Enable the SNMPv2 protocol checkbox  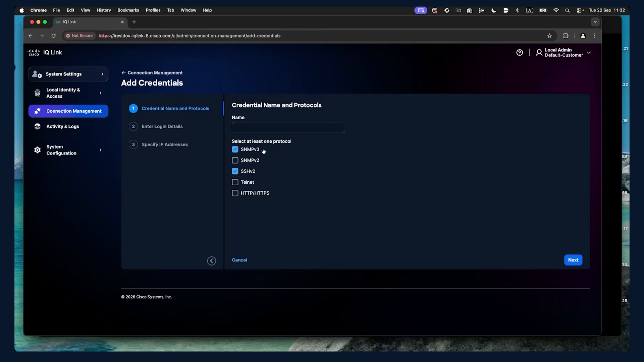click(235, 160)
